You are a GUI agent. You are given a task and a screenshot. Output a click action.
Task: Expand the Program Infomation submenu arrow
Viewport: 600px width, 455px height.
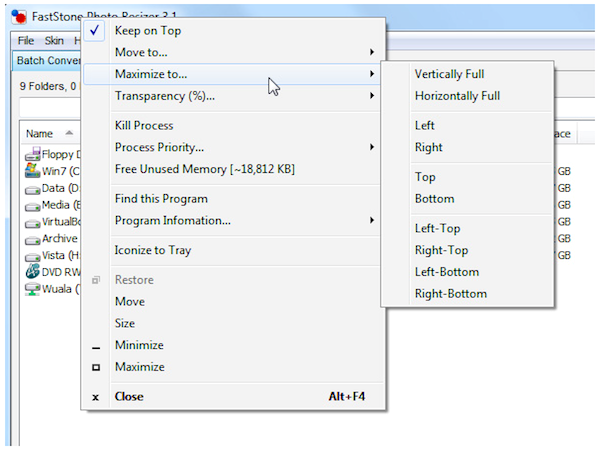tap(372, 220)
